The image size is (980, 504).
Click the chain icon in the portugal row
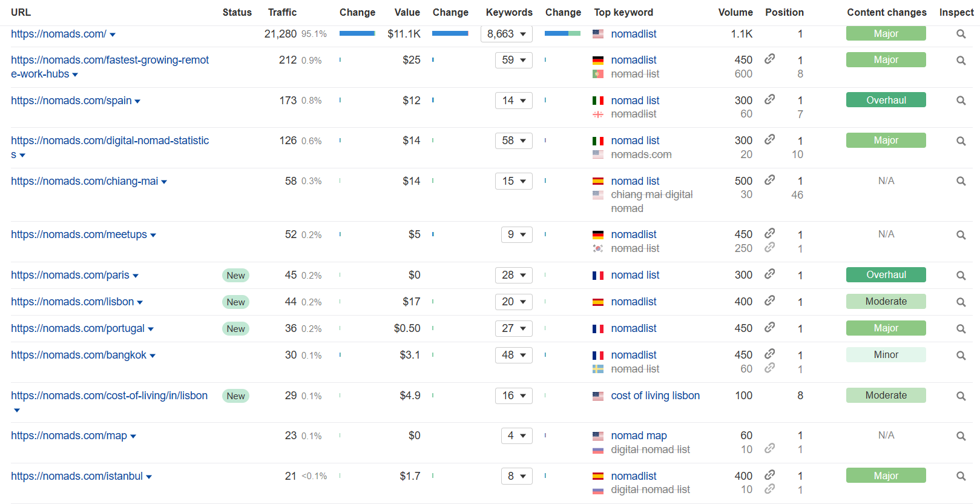pos(769,327)
